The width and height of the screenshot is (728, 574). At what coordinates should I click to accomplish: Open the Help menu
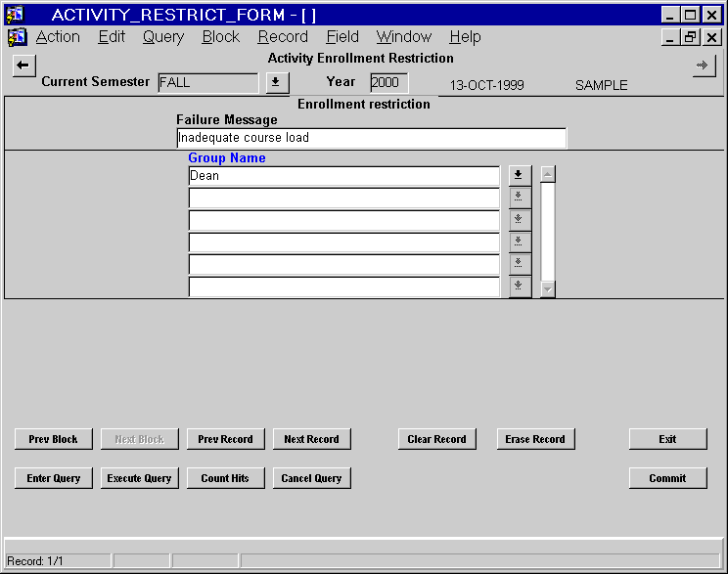tap(465, 36)
